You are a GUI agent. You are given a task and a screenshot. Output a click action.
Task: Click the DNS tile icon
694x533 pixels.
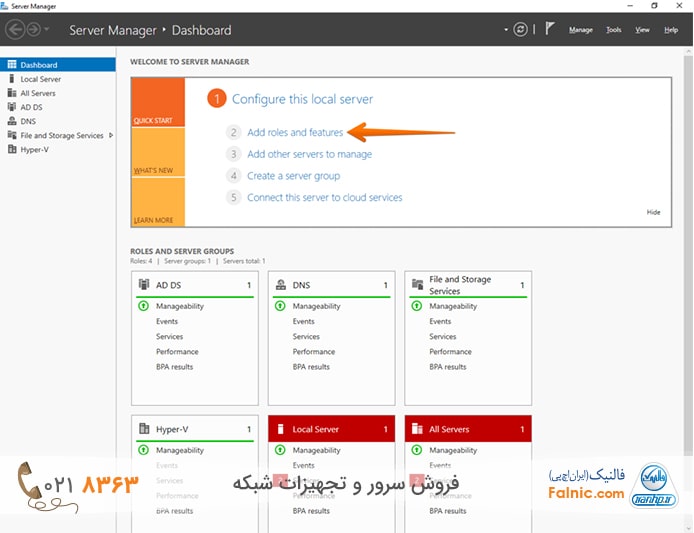280,285
